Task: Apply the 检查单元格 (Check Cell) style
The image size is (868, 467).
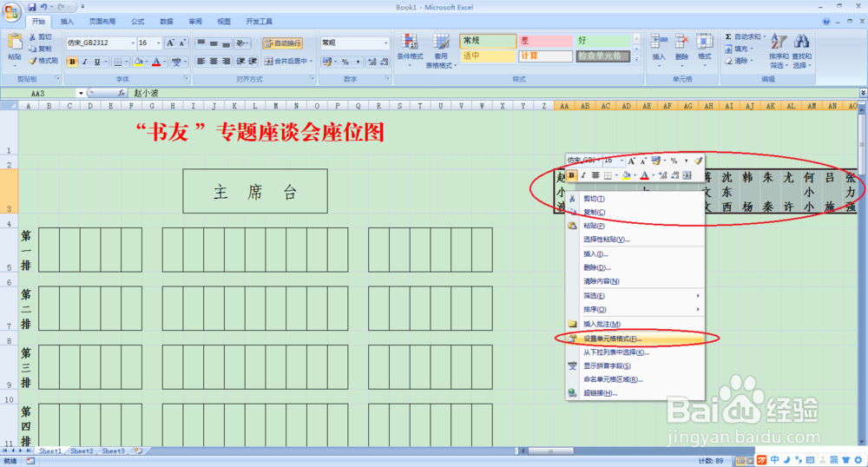Action: [x=603, y=56]
